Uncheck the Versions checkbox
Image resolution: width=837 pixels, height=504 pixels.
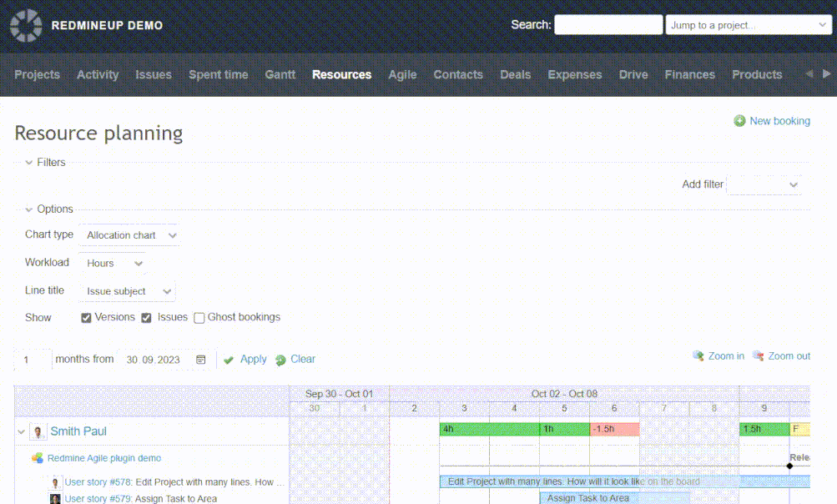86,318
